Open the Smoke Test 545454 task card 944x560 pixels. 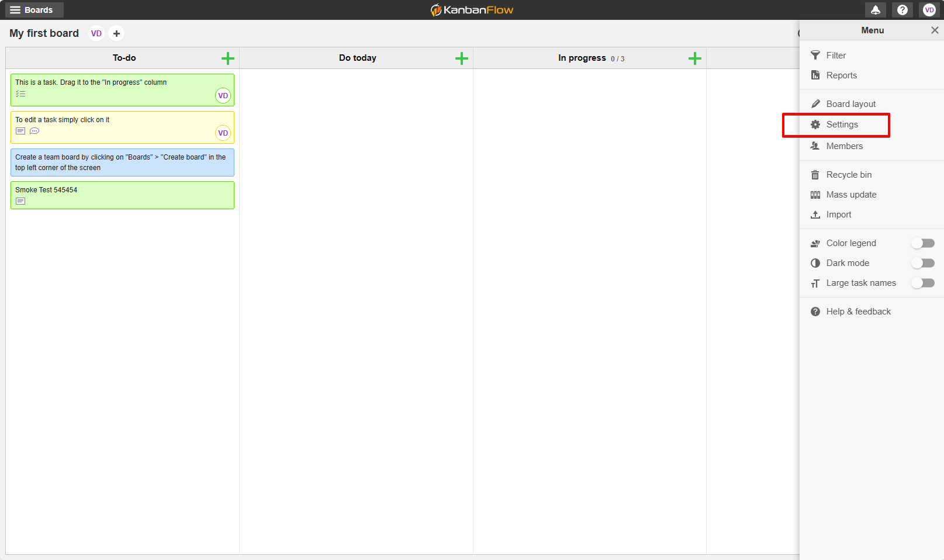click(x=122, y=195)
